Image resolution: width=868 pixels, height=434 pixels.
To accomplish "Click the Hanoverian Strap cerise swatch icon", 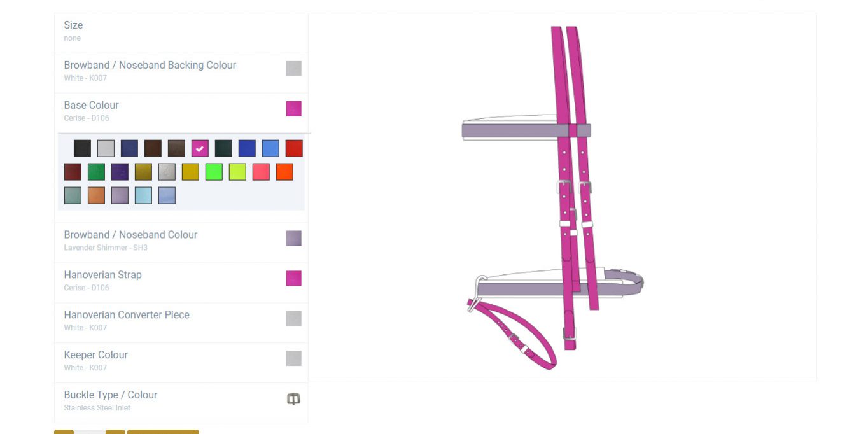I will click(x=293, y=278).
